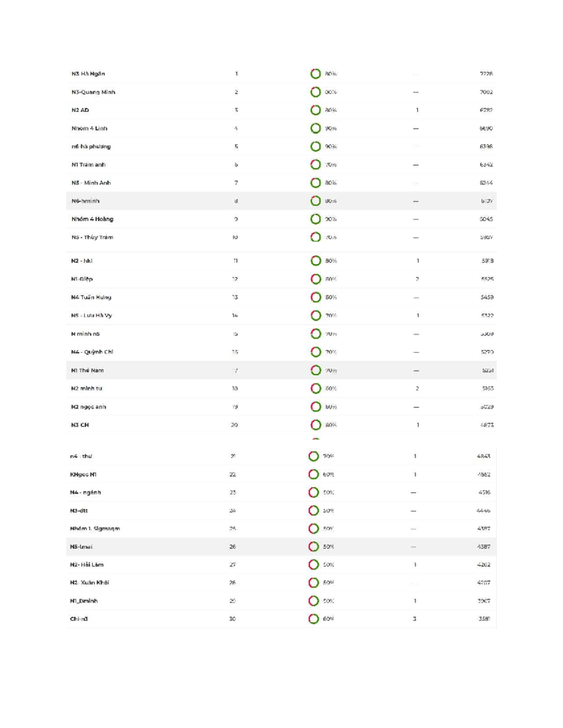Select player N2 - hkl
This screenshot has height=728, width=563.
click(x=82, y=261)
